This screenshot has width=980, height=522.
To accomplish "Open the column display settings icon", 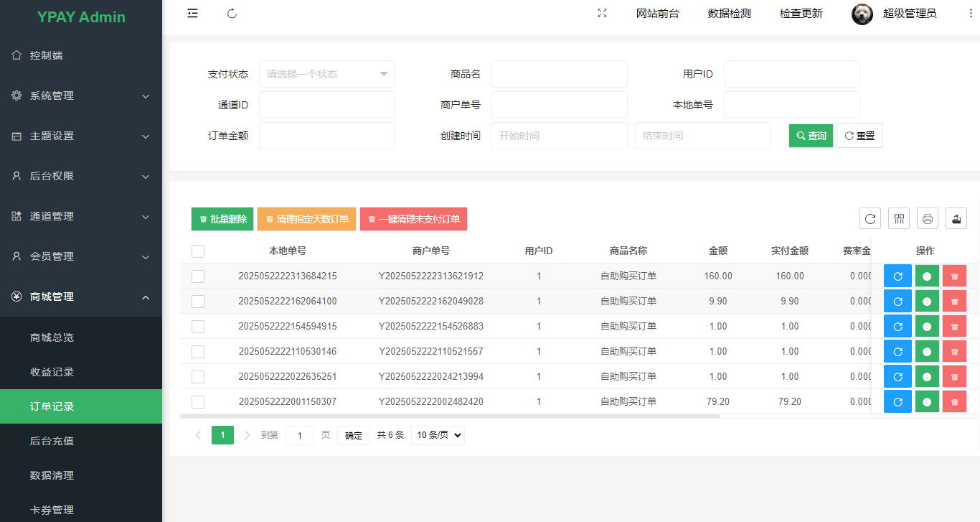I will pyautogui.click(x=899, y=218).
